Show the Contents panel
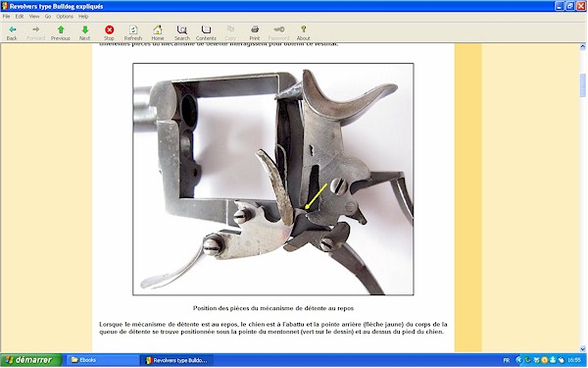The height and width of the screenshot is (368, 588). tap(206, 32)
